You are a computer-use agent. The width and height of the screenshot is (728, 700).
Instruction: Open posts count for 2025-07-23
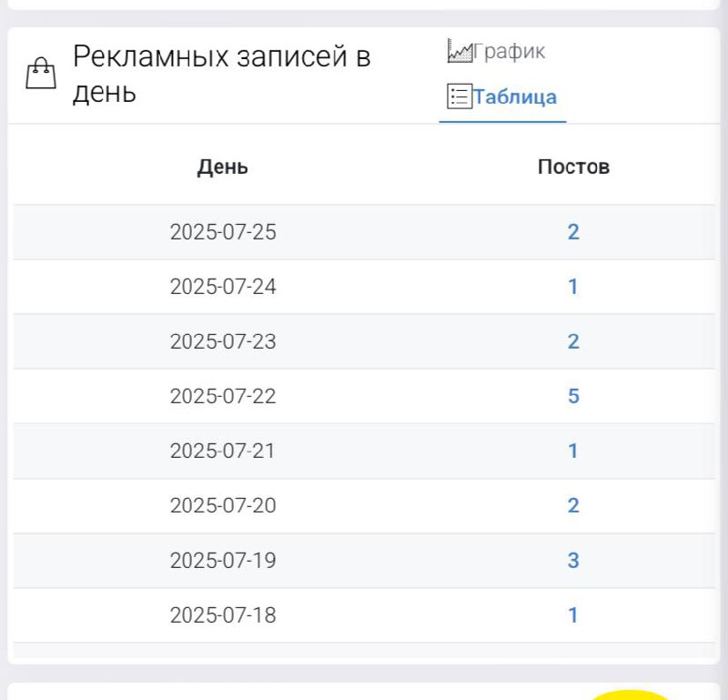(x=573, y=341)
